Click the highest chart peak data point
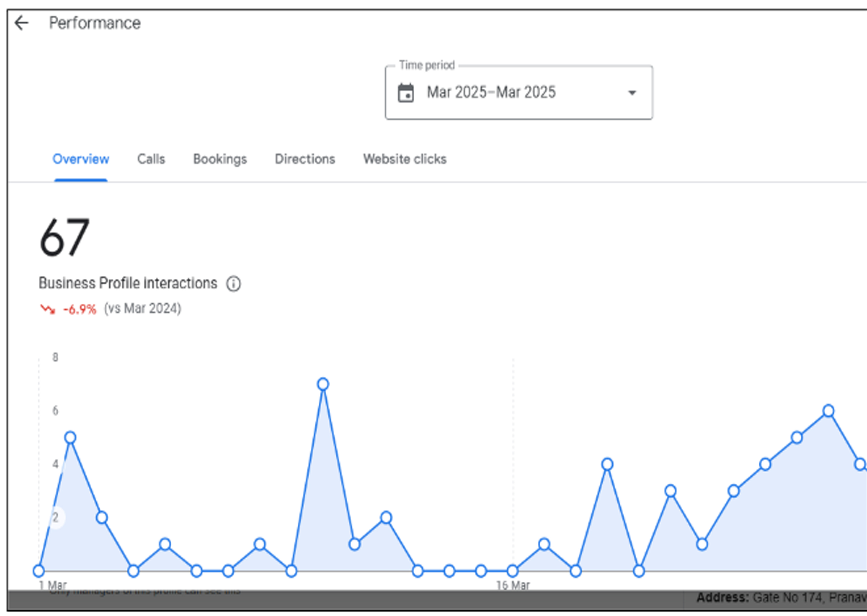Image resolution: width=867 pixels, height=616 pixels. (323, 384)
